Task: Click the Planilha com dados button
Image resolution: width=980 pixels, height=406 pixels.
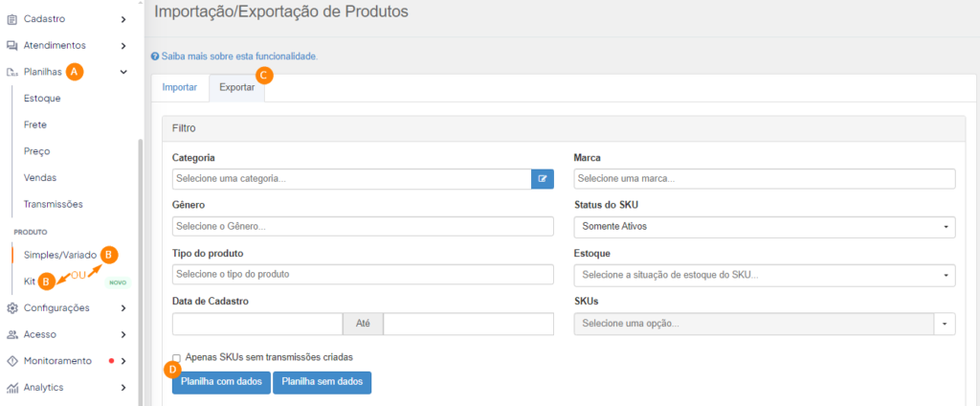Action: [x=221, y=382]
